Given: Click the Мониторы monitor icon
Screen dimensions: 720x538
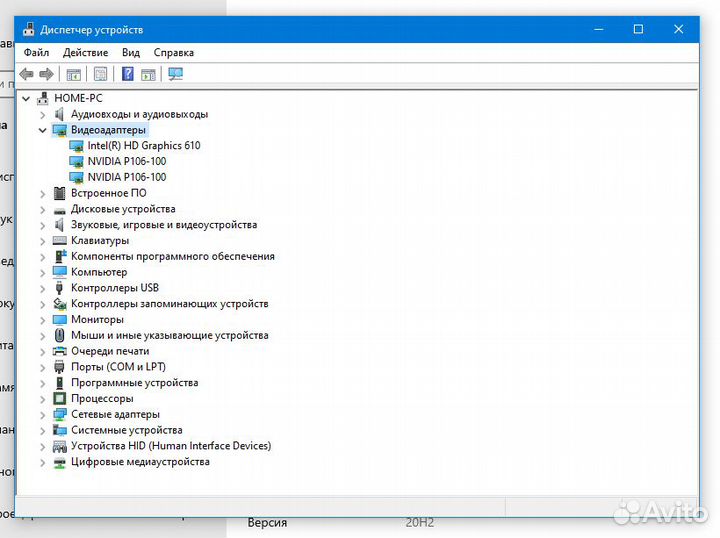Looking at the screenshot, I should point(60,319).
